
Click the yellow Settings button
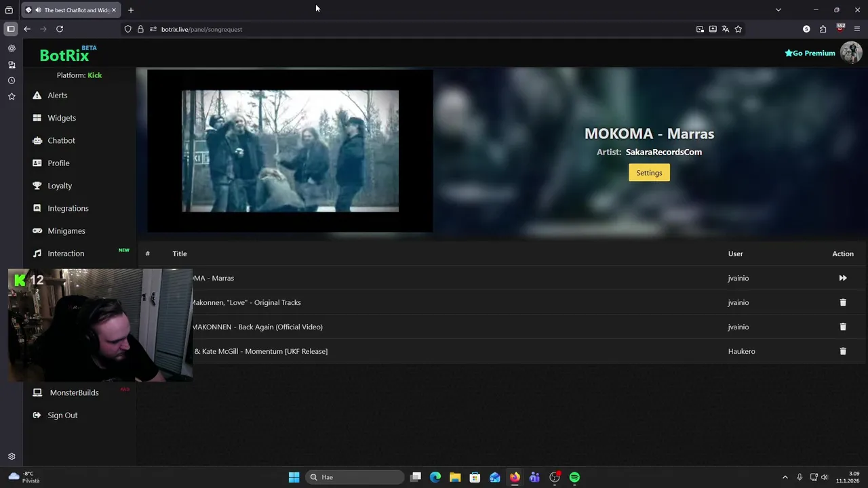649,173
